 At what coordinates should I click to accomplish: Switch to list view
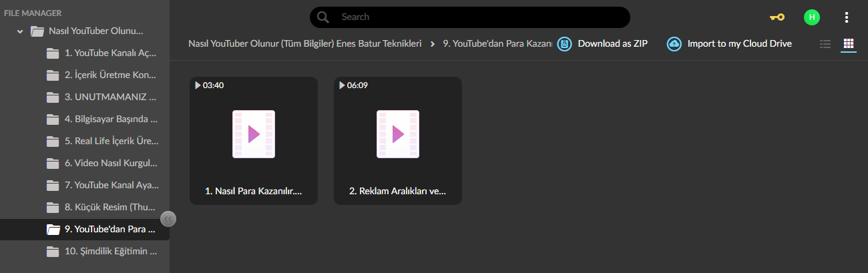825,44
